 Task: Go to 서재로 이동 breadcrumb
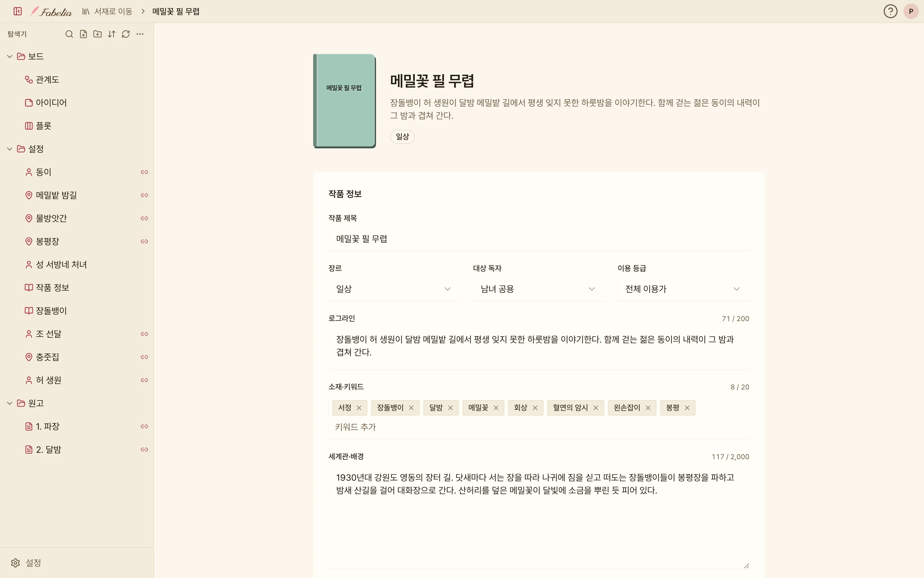click(107, 12)
